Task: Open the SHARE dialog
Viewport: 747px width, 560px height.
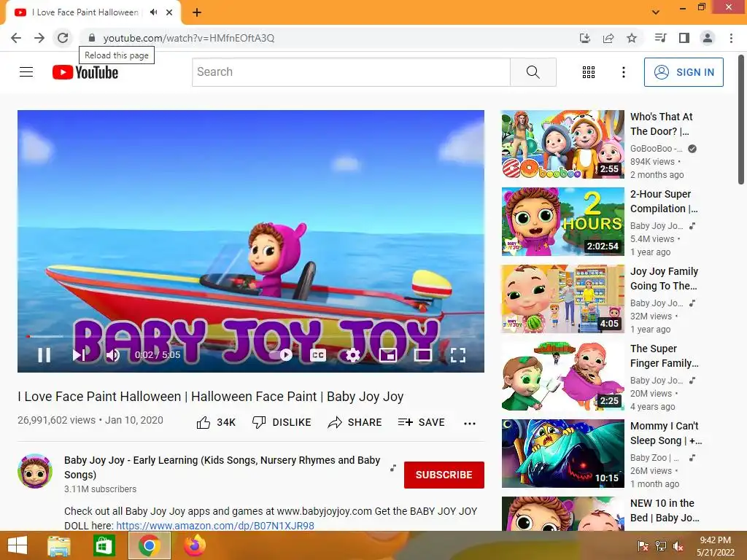Action: coord(355,422)
